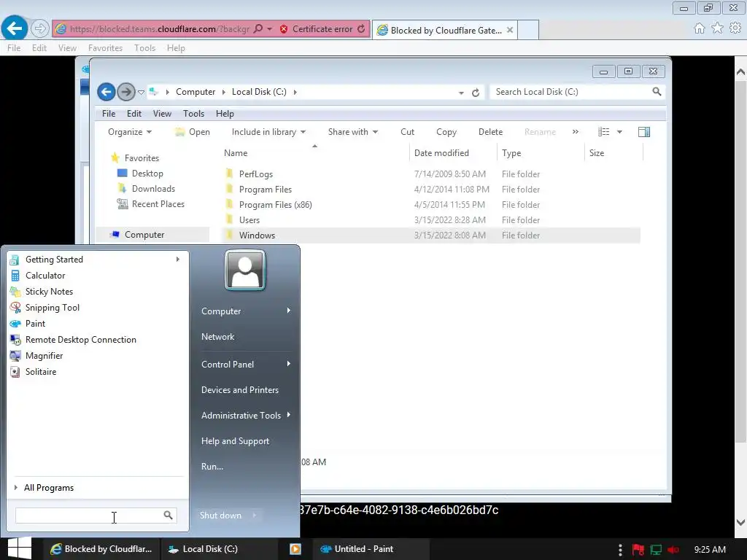Image resolution: width=747 pixels, height=560 pixels.
Task: Open the Explorer Help menu
Action: click(x=225, y=113)
